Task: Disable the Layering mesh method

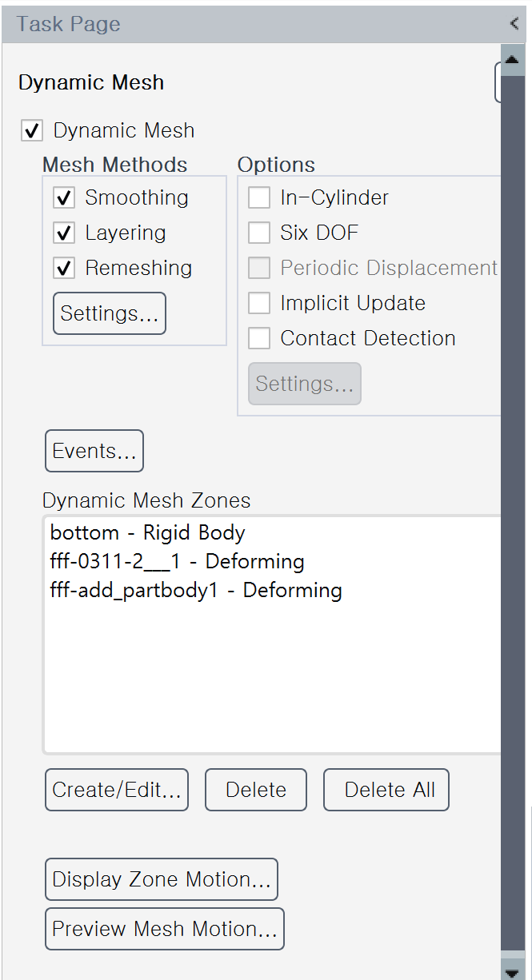Action: (x=64, y=233)
